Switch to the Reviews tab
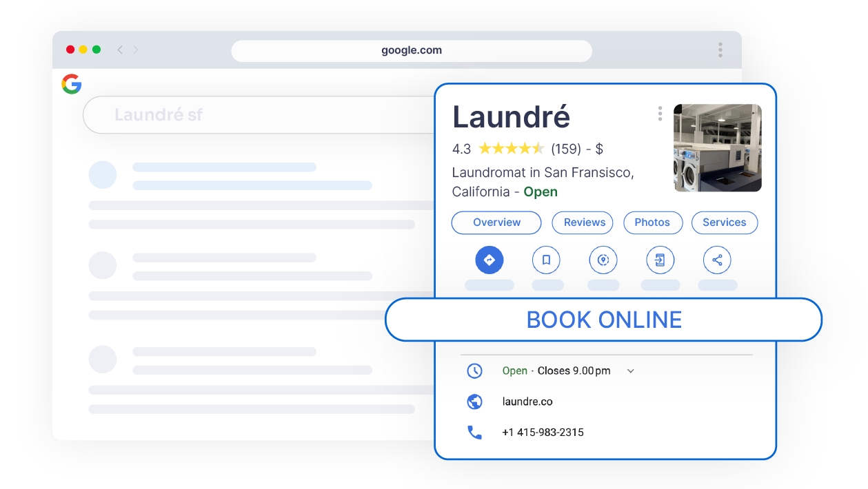Screen dimensions: 868x489 click(x=582, y=222)
